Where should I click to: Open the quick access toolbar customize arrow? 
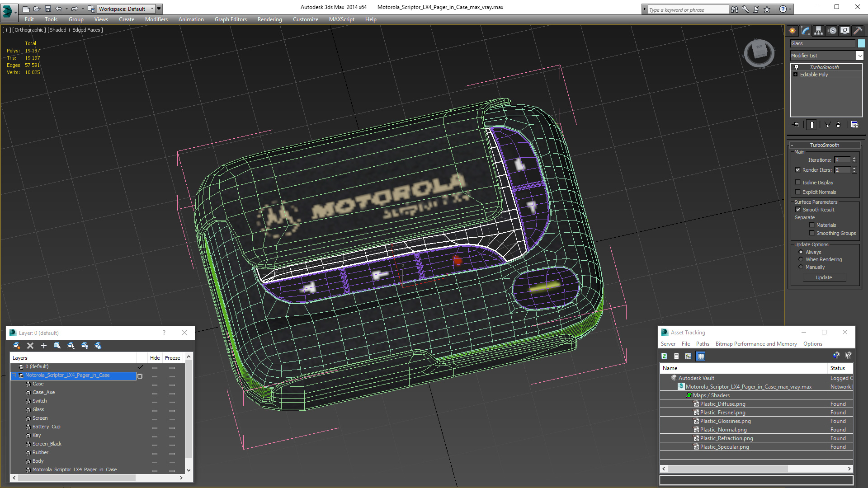[x=159, y=9]
